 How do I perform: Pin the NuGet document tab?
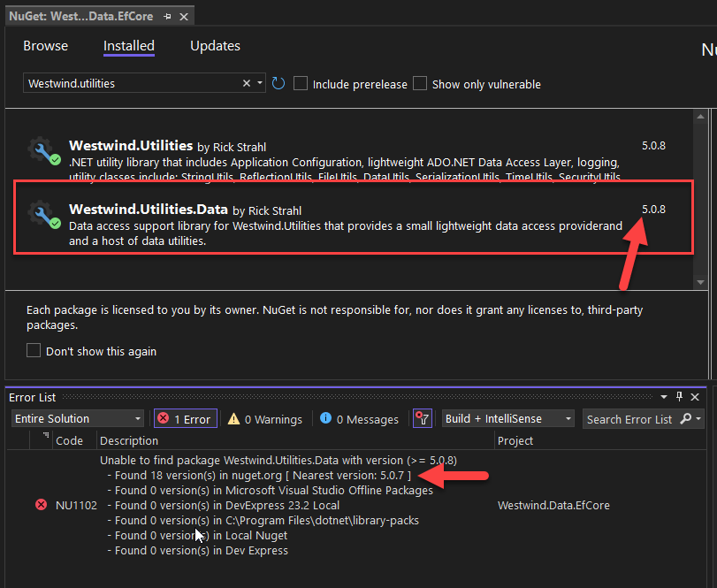point(167,17)
